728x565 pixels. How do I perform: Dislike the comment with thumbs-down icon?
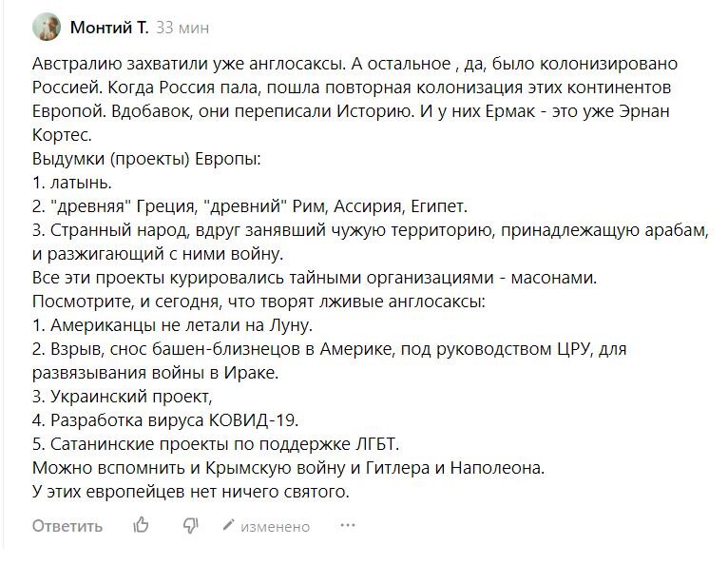pyautogui.click(x=190, y=525)
